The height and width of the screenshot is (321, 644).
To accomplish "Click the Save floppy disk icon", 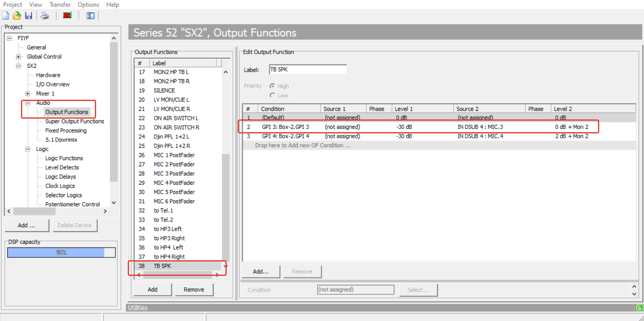I will coord(28,16).
